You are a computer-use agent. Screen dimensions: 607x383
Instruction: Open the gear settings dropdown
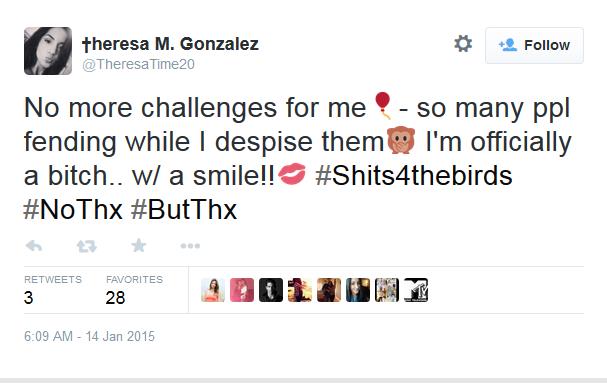pyautogui.click(x=463, y=43)
